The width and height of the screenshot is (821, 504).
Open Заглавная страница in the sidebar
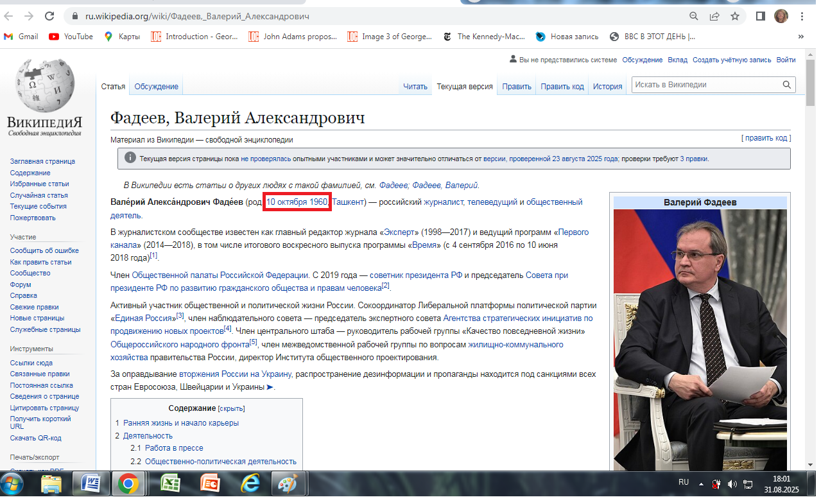pos(42,161)
